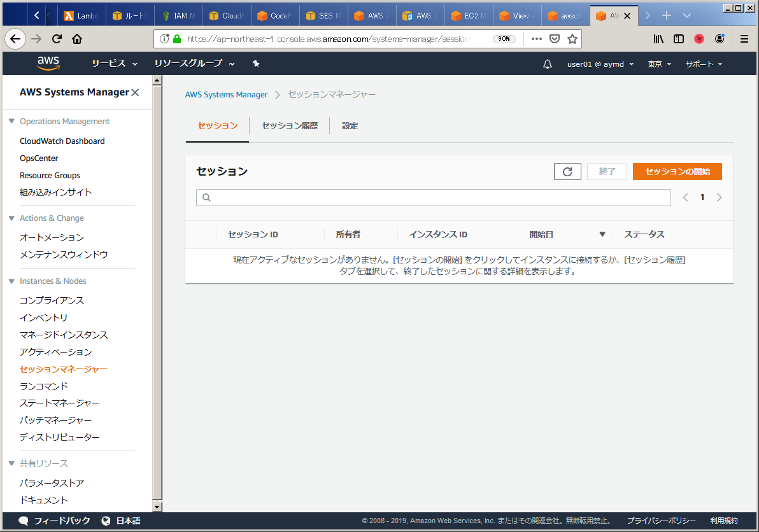Click the browser forward button

[x=36, y=39]
